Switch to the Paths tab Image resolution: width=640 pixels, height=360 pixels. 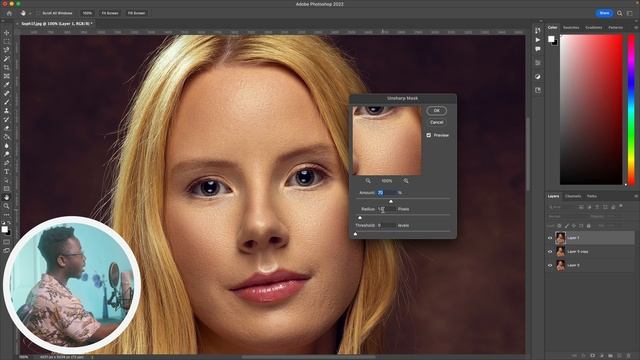coord(592,196)
